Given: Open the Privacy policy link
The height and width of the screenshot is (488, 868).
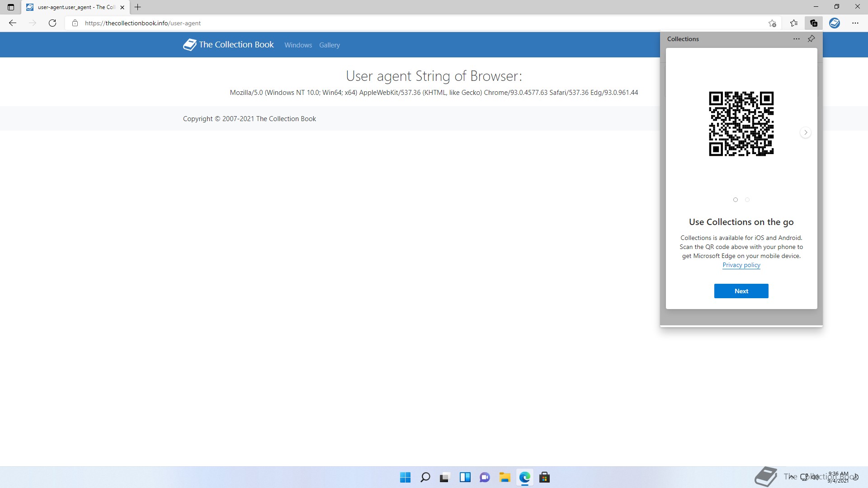Looking at the screenshot, I should 741,265.
